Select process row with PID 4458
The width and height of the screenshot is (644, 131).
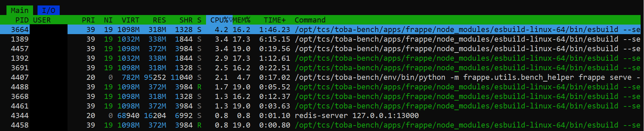pos(322,125)
